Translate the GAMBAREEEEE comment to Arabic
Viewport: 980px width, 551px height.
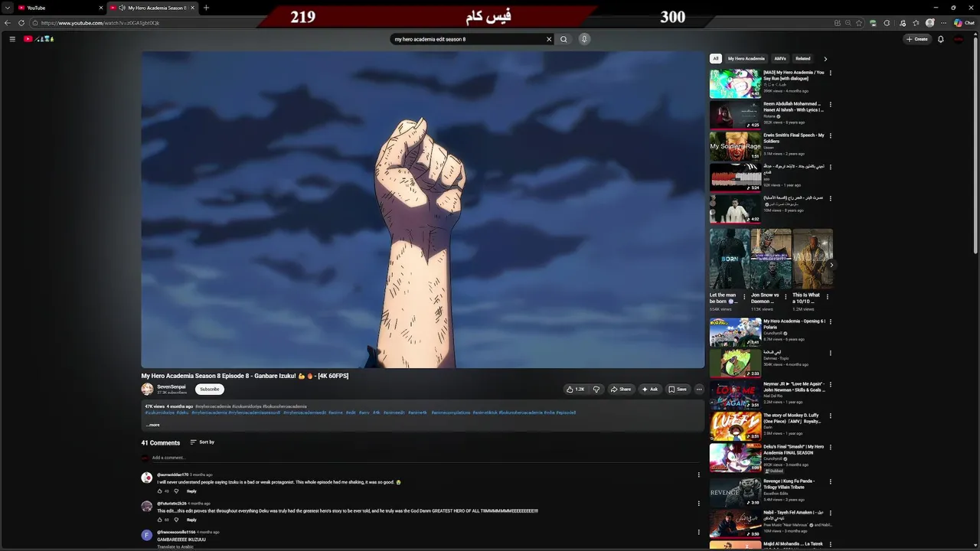[175, 546]
